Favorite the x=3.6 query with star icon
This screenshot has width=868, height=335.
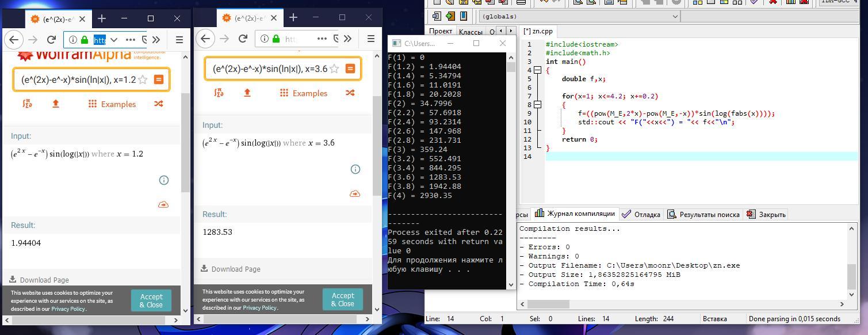tap(334, 68)
